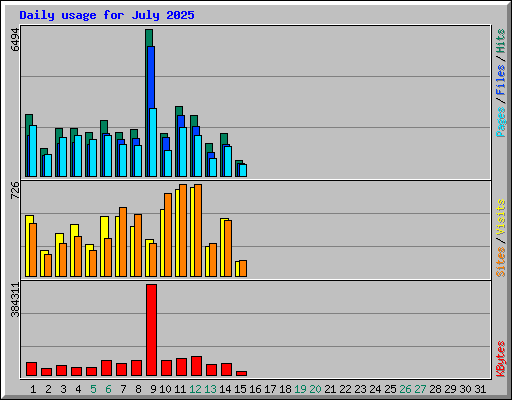Click the Sites legend label

pos(500,262)
